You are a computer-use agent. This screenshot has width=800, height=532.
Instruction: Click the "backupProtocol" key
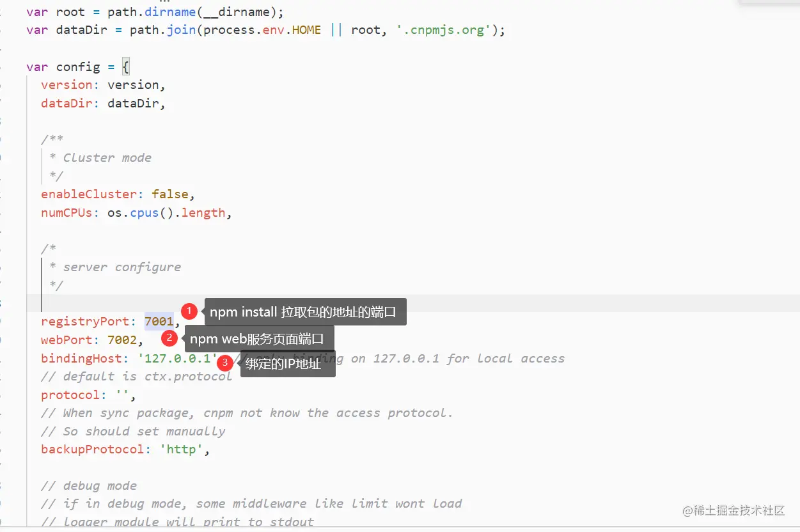click(x=93, y=449)
